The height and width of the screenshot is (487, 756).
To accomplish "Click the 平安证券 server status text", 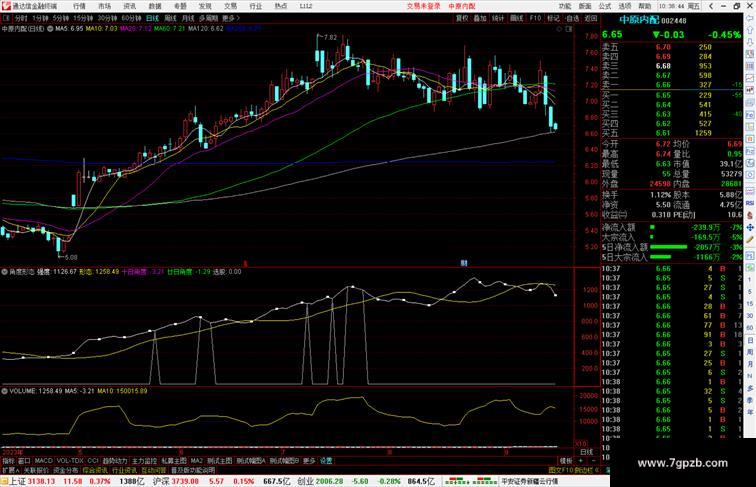I will pos(530,481).
